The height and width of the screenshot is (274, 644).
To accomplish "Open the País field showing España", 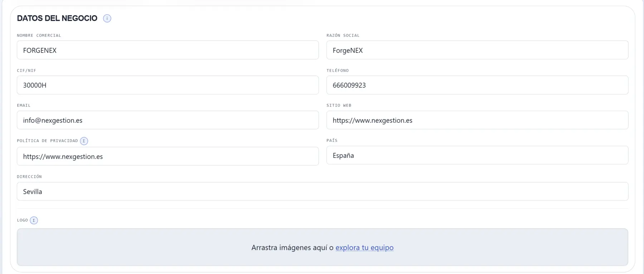I will click(x=477, y=155).
